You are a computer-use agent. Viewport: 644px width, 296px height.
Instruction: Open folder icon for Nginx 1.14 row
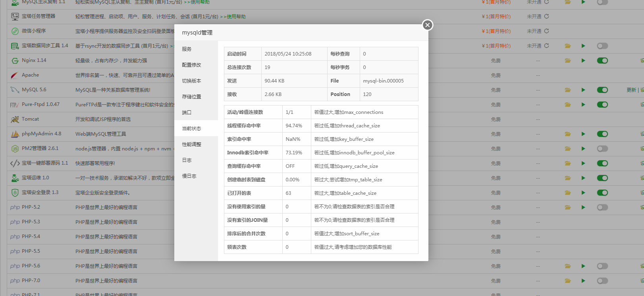(568, 61)
